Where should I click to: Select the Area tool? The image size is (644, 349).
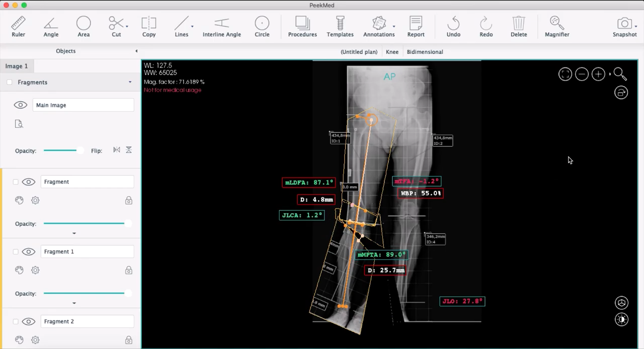[x=84, y=27]
